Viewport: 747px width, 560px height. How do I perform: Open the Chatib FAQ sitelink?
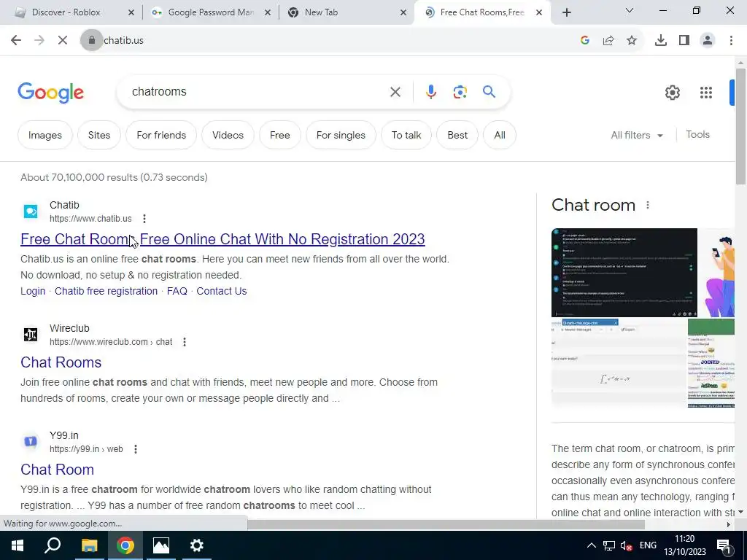tap(177, 291)
